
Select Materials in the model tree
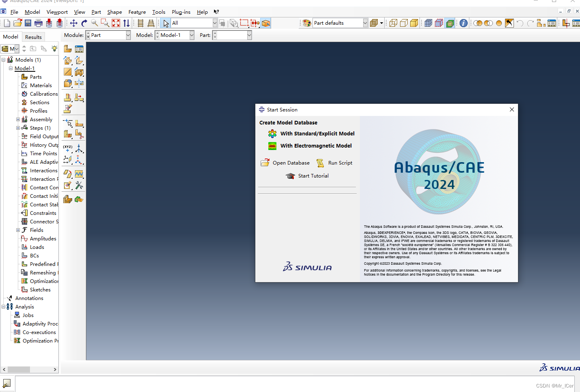(41, 85)
